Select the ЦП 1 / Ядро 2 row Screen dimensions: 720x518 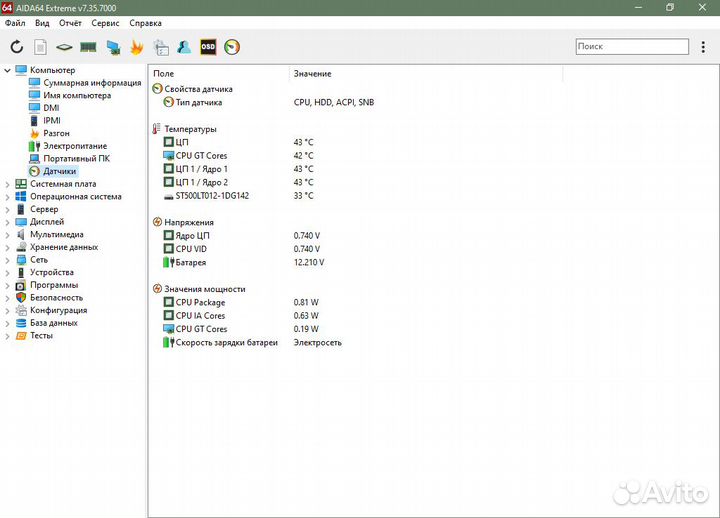tap(238, 182)
